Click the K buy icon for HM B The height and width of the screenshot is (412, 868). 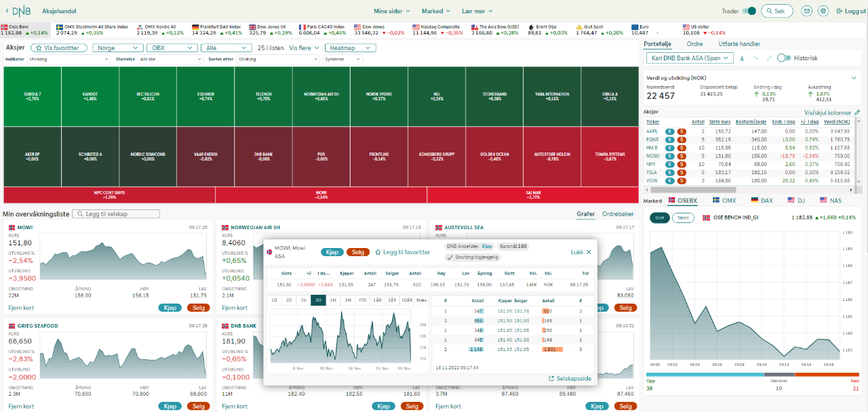click(669, 147)
